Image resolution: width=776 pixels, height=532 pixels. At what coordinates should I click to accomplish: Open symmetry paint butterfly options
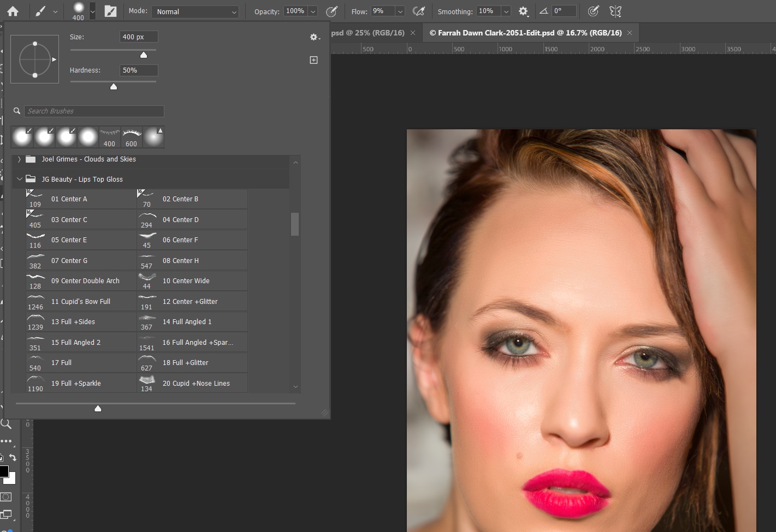pyautogui.click(x=615, y=11)
